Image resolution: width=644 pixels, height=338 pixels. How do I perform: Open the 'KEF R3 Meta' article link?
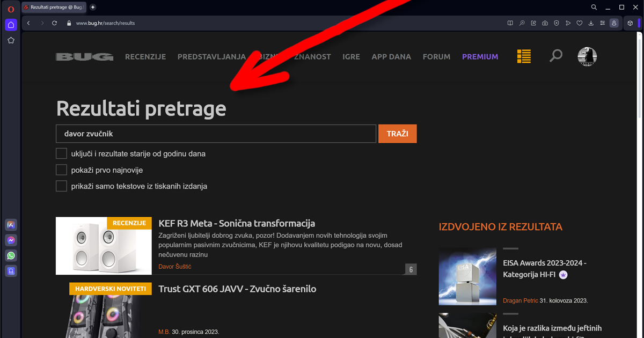tap(236, 223)
